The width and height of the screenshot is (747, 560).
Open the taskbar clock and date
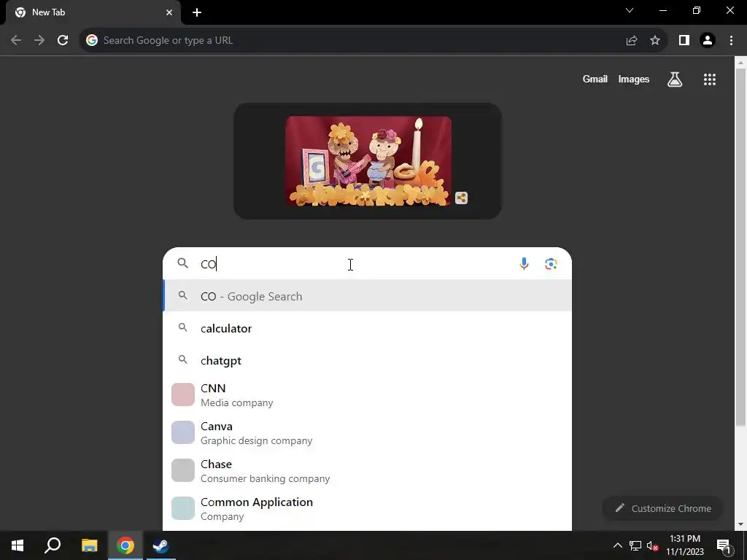click(x=684, y=545)
